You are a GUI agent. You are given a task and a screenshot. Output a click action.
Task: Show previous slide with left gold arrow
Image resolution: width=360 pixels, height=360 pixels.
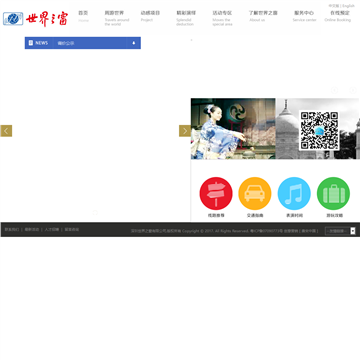pos(6,131)
